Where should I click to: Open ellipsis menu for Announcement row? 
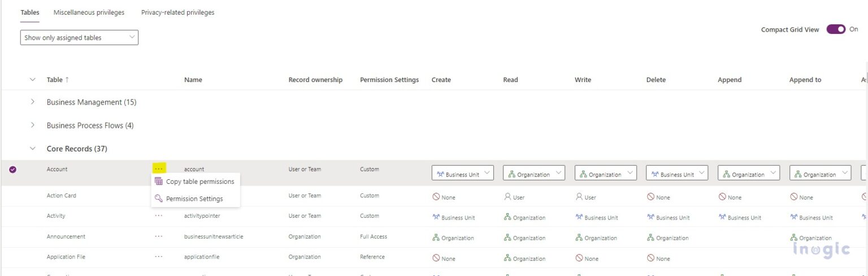(159, 236)
